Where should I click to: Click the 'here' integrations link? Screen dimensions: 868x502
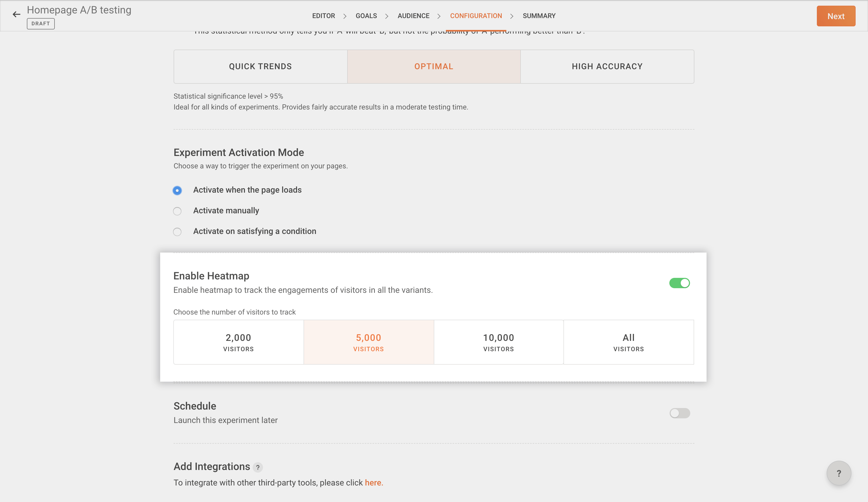[373, 483]
